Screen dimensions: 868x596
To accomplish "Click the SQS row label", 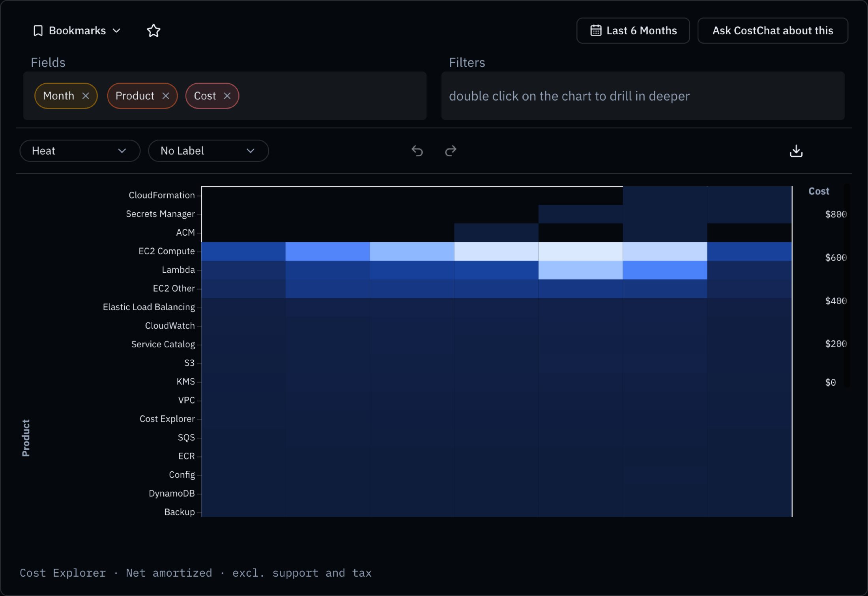I will point(186,437).
